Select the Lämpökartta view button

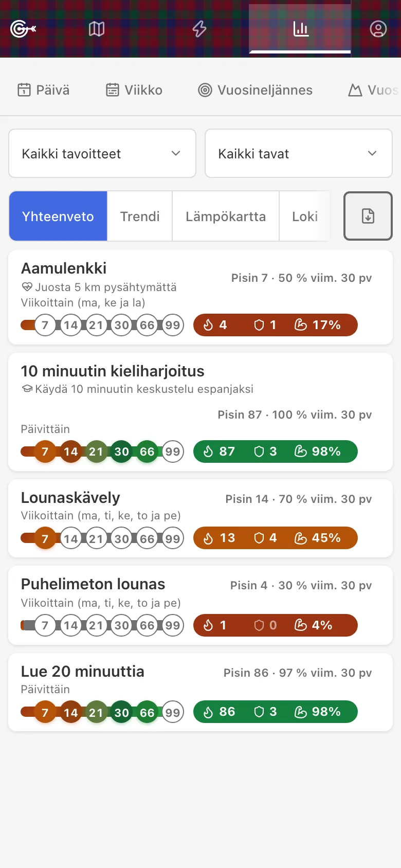226,216
